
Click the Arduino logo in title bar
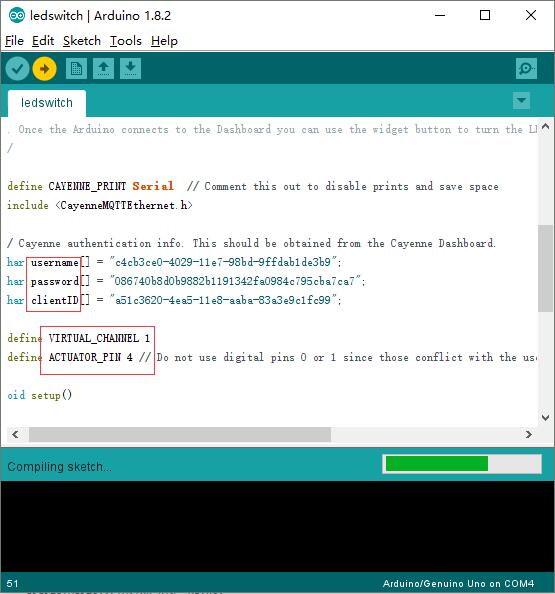[17, 16]
